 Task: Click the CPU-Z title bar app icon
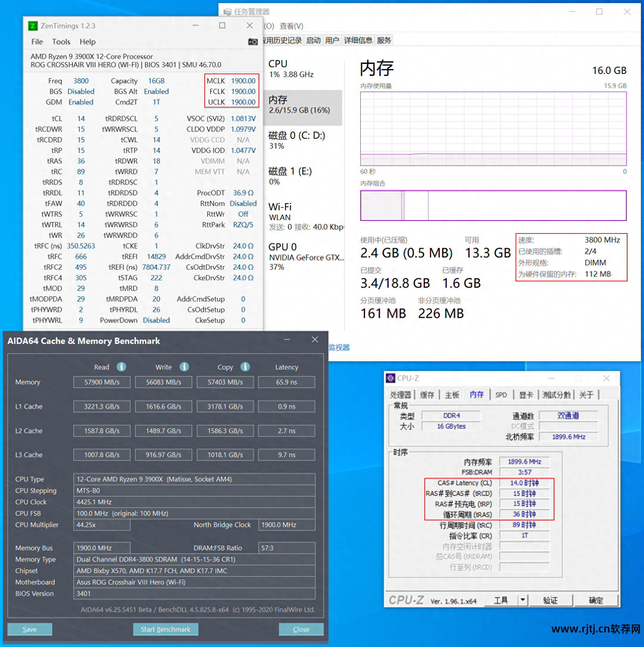391,378
